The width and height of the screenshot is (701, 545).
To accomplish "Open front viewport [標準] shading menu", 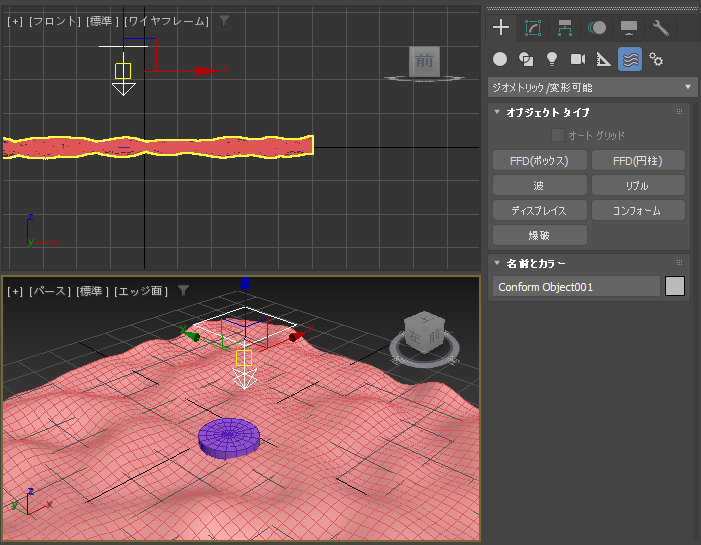I will click(x=102, y=21).
